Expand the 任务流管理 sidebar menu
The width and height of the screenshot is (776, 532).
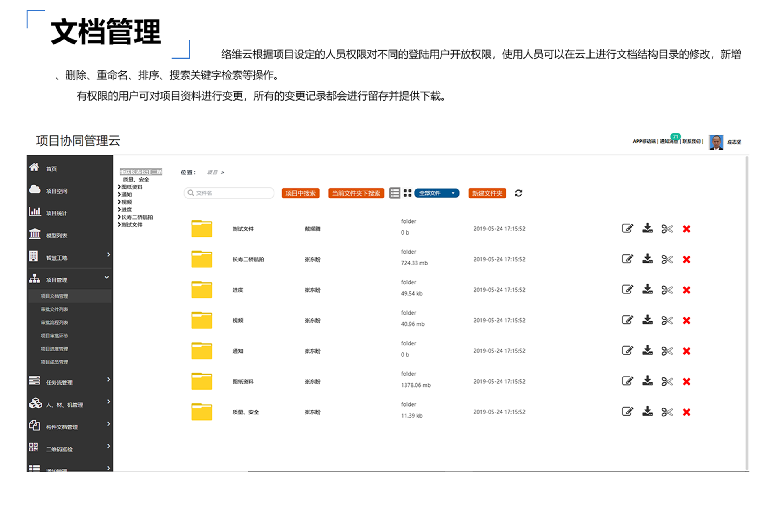point(109,380)
